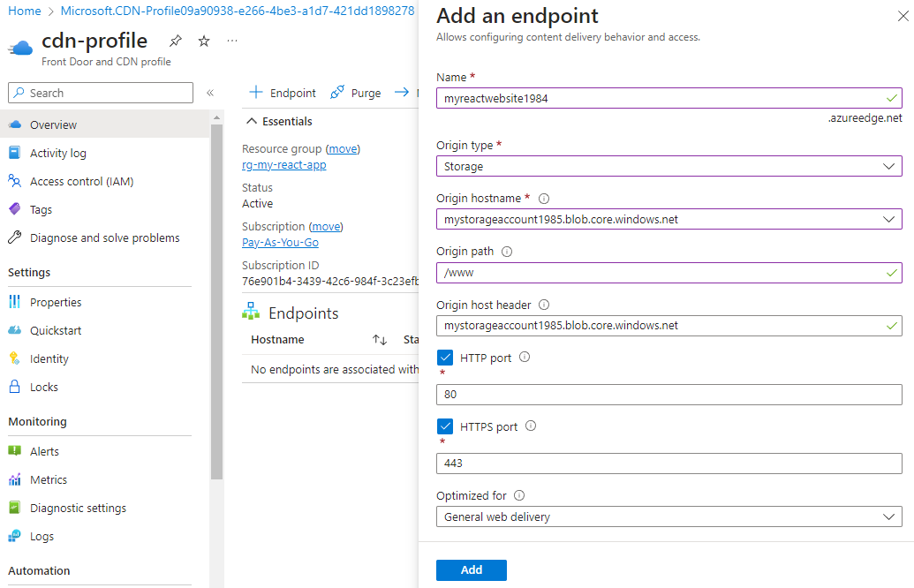Click the HTTPS port 443 field
This screenshot has width=914, height=588.
[669, 464]
